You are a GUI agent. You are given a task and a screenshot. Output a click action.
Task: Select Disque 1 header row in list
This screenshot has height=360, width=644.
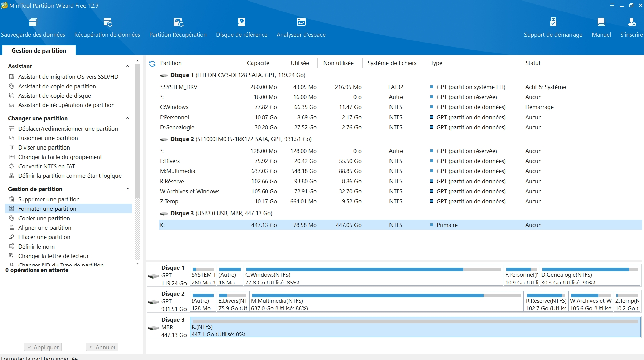[x=400, y=75]
